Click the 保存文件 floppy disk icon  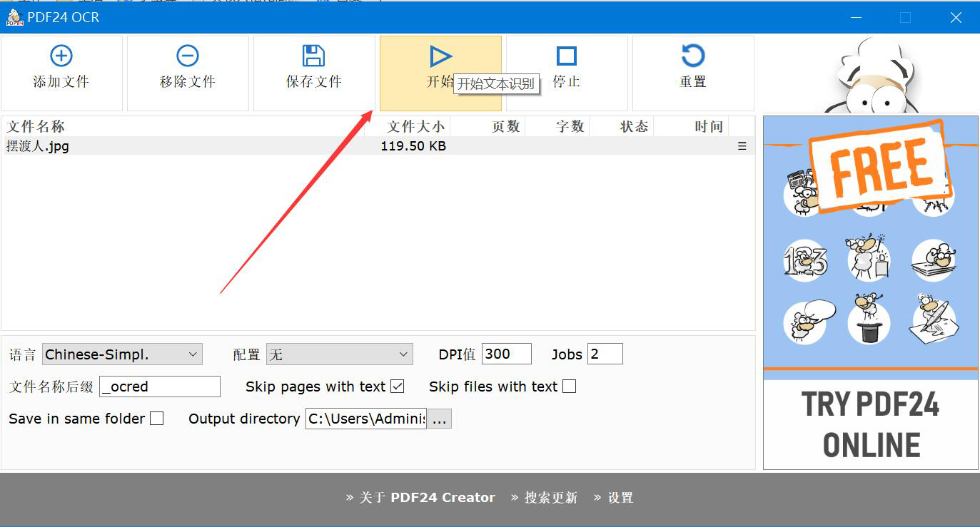(x=314, y=56)
